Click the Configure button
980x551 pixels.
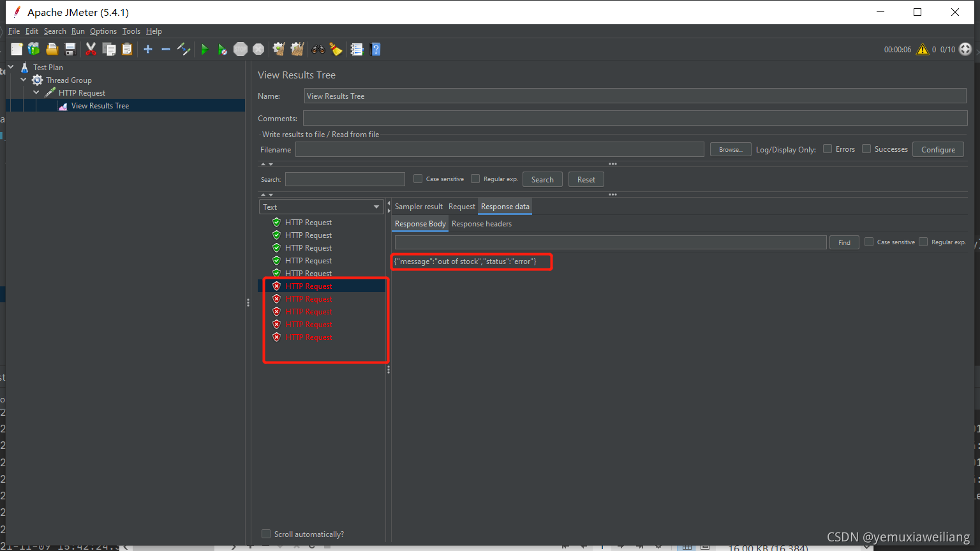(938, 149)
